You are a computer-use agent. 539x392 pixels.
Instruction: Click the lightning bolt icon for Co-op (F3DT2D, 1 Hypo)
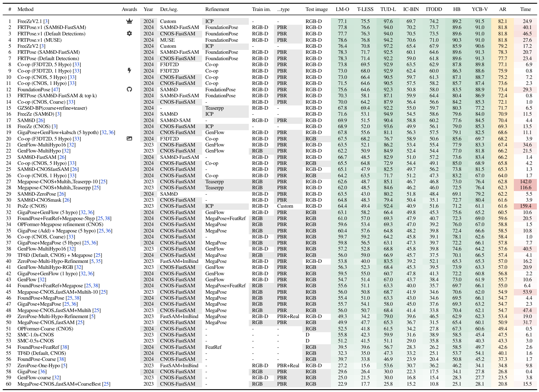pos(129,71)
